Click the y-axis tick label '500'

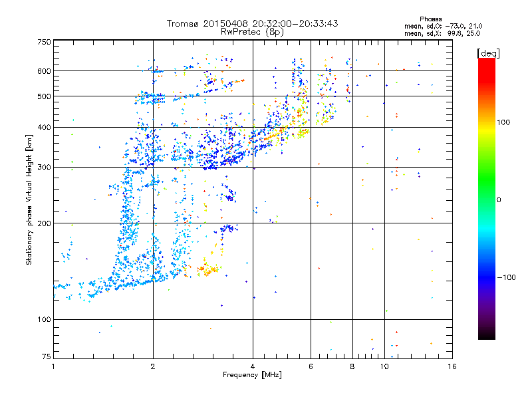(x=45, y=96)
